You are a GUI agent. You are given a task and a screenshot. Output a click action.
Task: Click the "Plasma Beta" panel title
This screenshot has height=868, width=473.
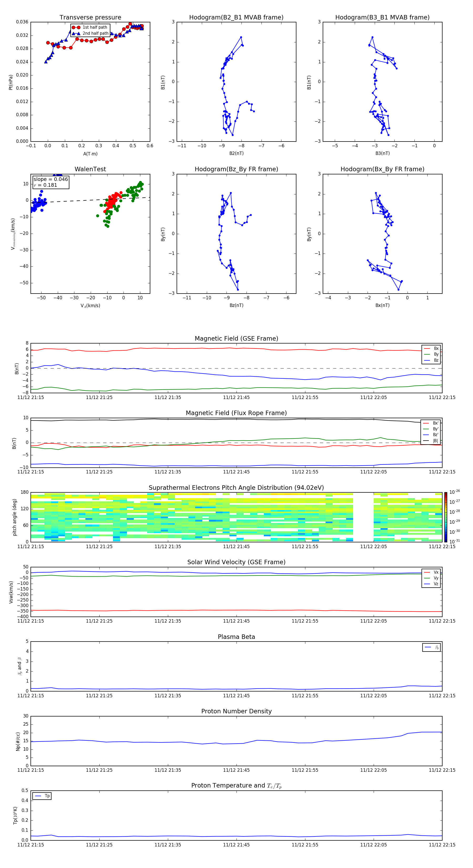click(236, 637)
